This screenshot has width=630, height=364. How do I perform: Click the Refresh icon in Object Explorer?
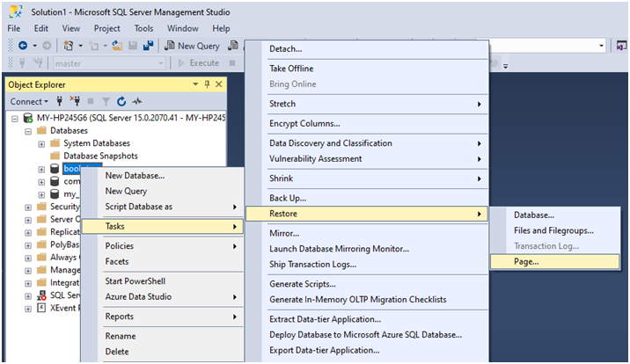point(121,101)
